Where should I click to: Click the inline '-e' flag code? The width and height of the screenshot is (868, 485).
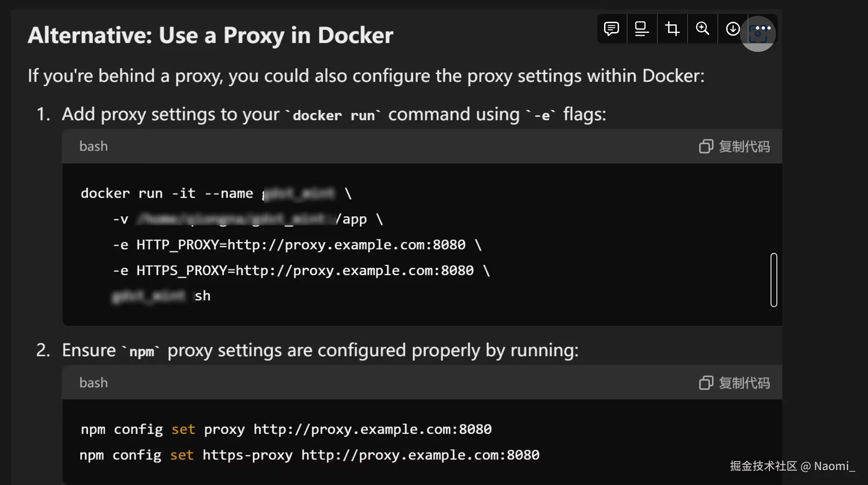pos(541,115)
